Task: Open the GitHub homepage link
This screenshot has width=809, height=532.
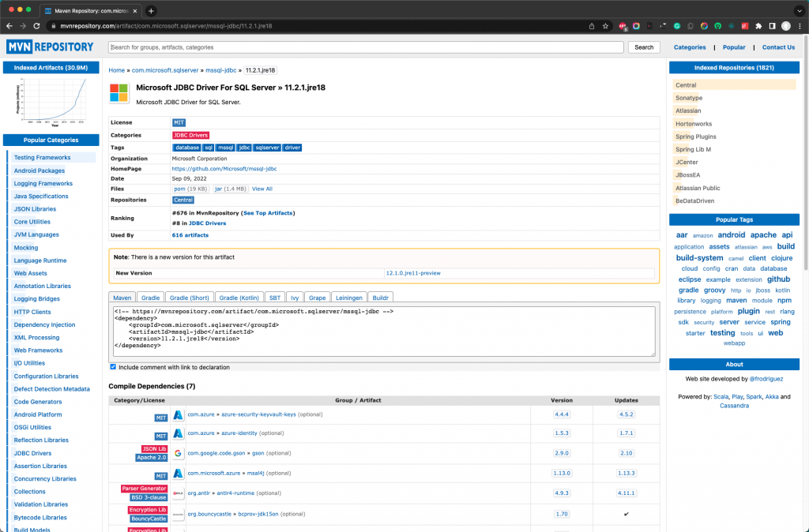Action: tap(224, 169)
